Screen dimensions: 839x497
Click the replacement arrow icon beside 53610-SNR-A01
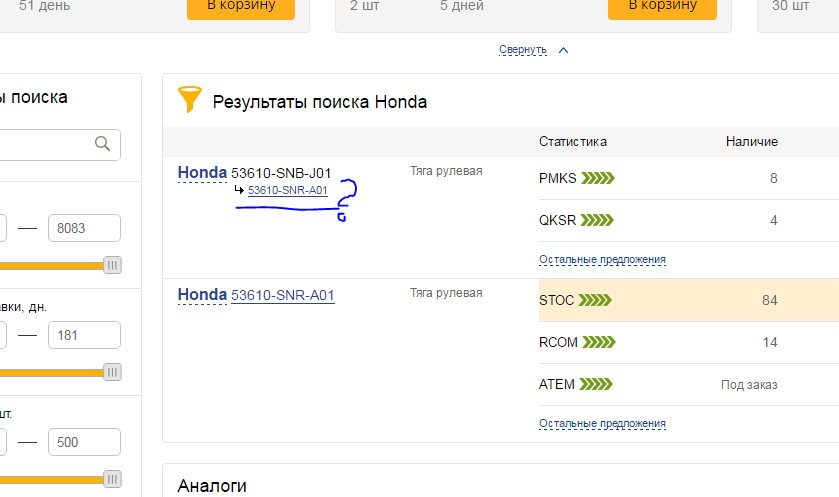[239, 190]
